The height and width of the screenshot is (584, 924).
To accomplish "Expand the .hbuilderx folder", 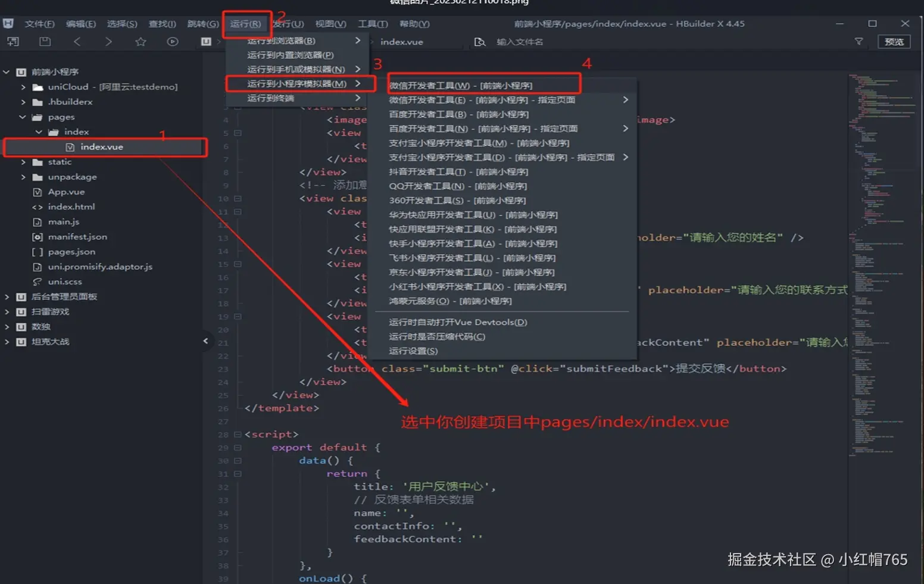I will [x=23, y=102].
